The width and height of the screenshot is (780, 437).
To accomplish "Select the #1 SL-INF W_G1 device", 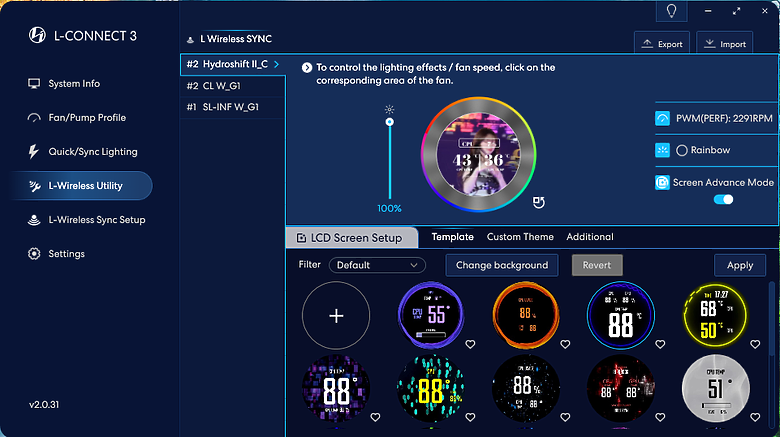I will 233,107.
